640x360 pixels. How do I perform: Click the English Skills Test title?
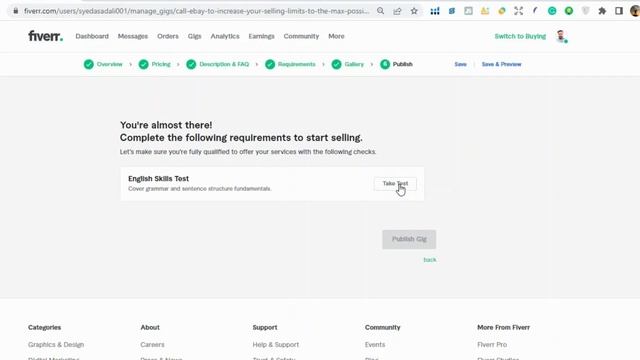coord(158,179)
